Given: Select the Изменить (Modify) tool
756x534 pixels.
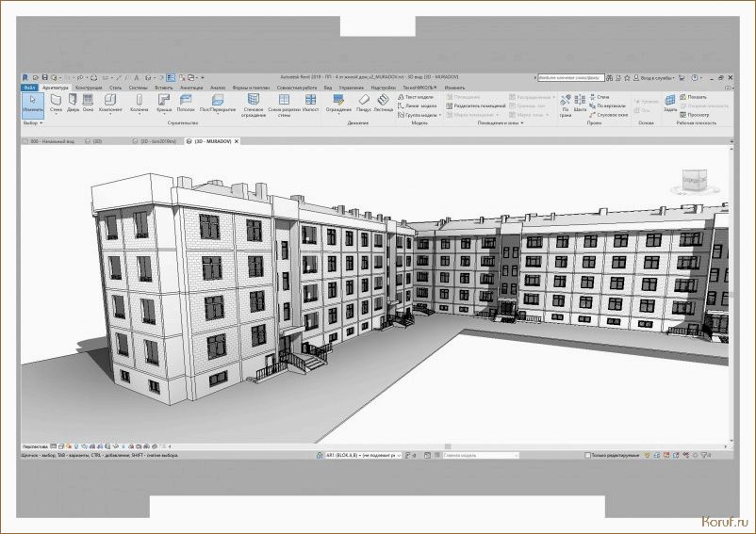Looking at the screenshot, I should (33, 104).
